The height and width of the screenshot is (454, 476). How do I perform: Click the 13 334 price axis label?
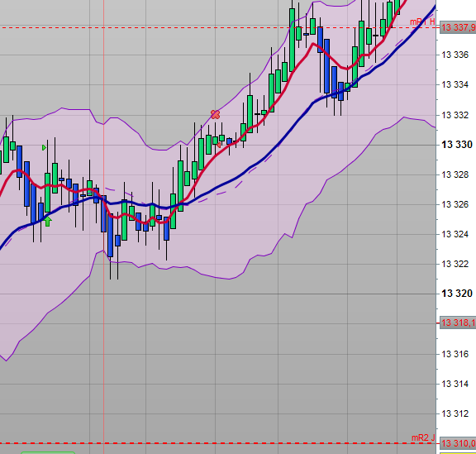[455, 84]
